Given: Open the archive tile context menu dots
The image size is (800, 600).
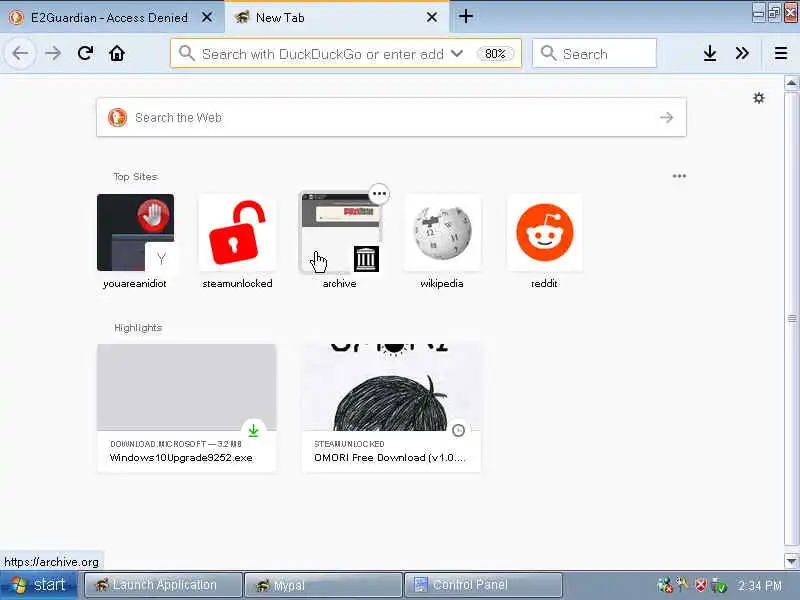Looking at the screenshot, I should [379, 194].
